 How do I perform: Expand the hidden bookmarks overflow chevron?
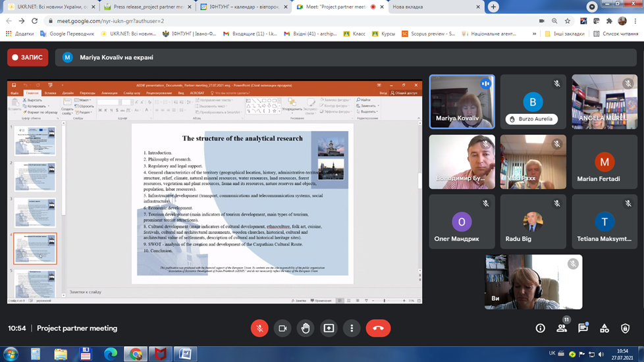coord(534,34)
